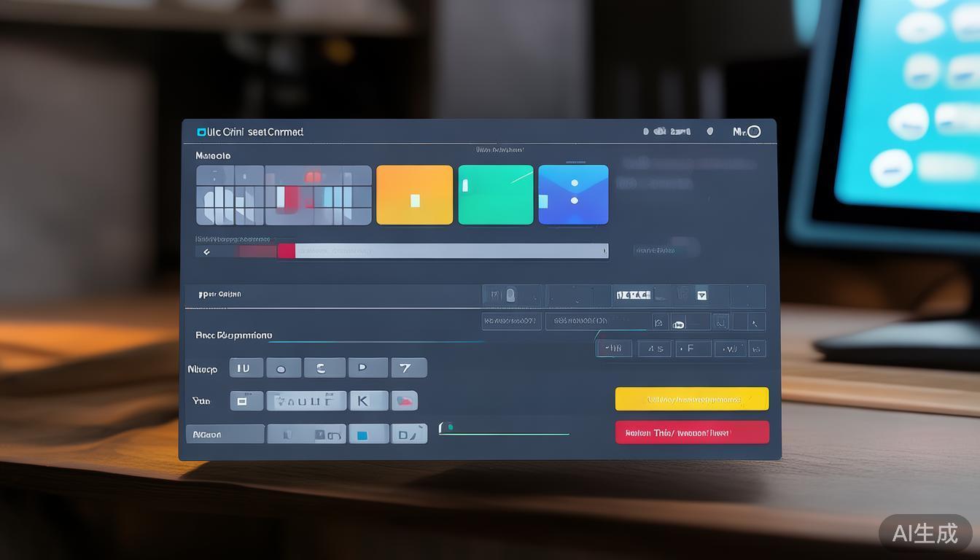
Task: Open the blue envelope thumbnail tile
Action: [573, 195]
